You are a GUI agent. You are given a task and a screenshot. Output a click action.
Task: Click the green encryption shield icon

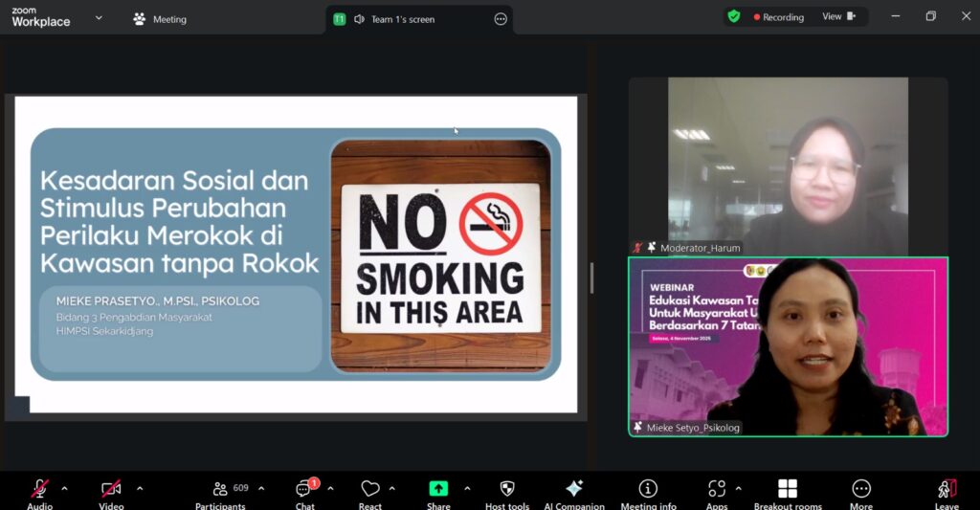[734, 17]
